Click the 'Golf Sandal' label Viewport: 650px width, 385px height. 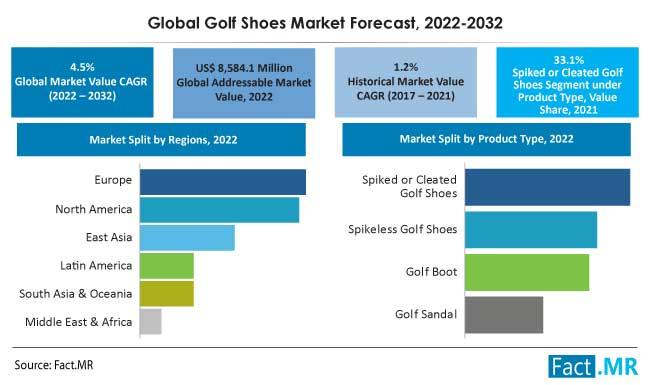pos(426,314)
